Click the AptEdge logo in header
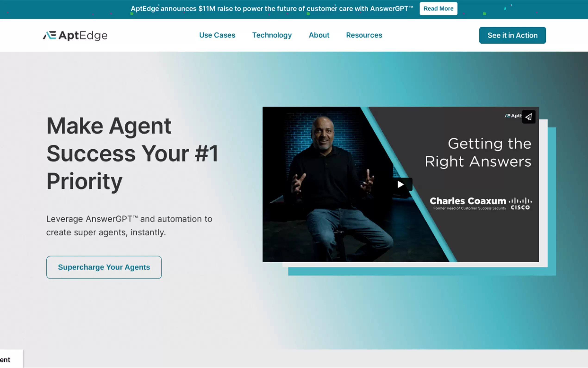This screenshot has height=368, width=588. 75,35
